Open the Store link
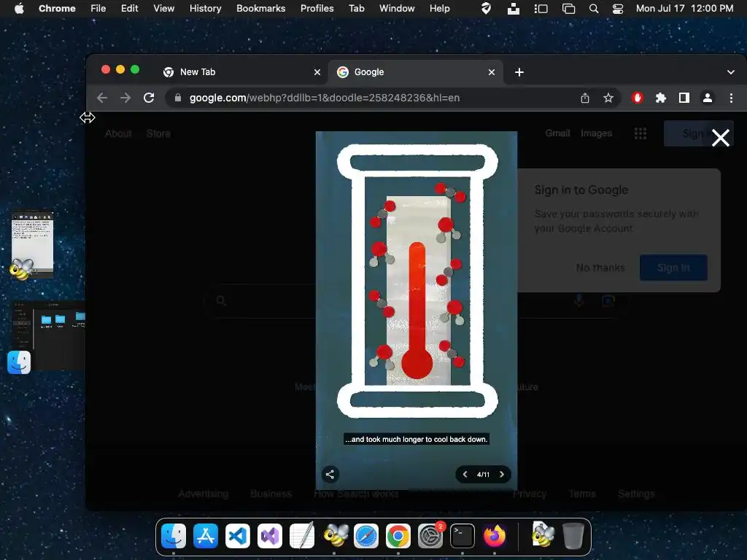The width and height of the screenshot is (747, 560). point(158,134)
